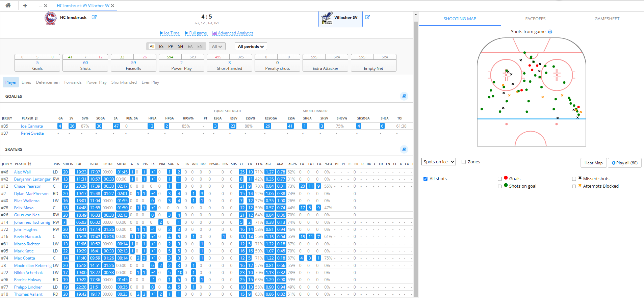
Task: Click the Goalies section export icon
Action: click(x=404, y=96)
